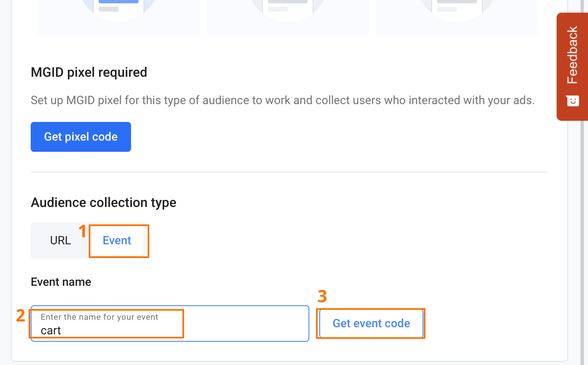This screenshot has width=588, height=365.
Task: Click the Event name section label
Action: click(61, 282)
